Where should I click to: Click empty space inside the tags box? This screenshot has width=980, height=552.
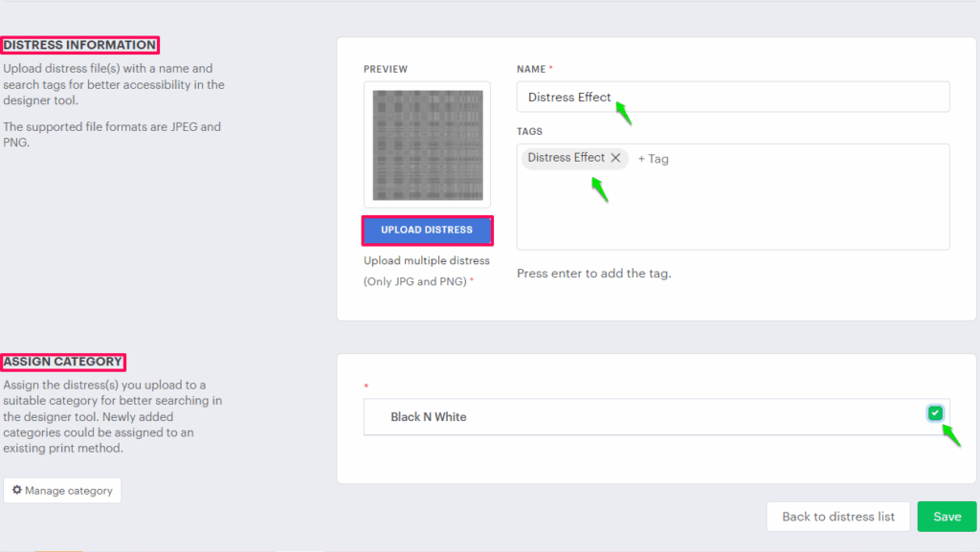coord(732,215)
